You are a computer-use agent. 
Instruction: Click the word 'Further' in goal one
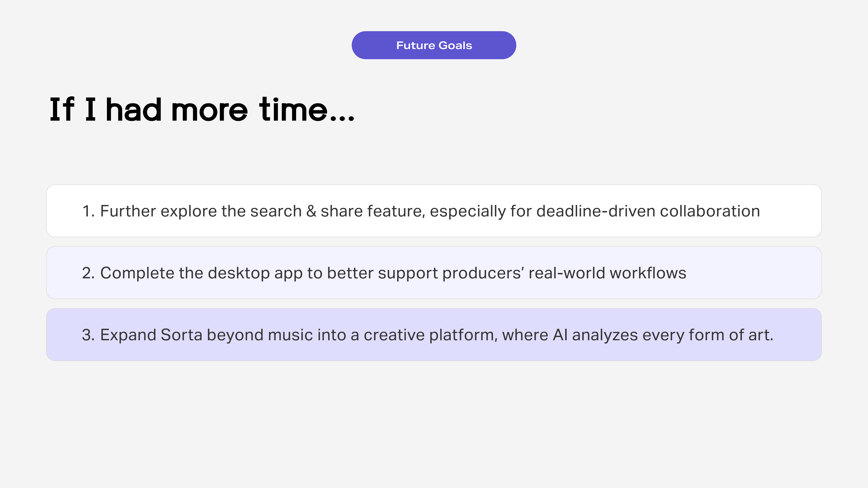tap(128, 211)
